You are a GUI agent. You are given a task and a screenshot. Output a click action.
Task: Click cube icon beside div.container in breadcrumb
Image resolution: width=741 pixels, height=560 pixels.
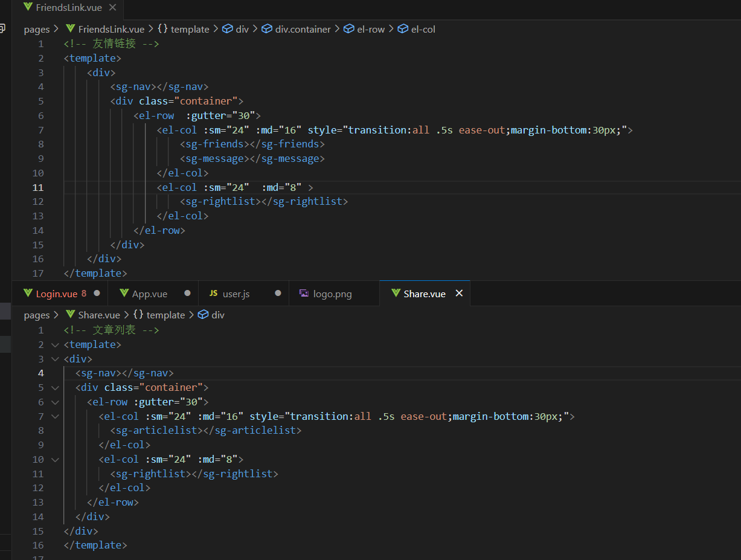pyautogui.click(x=266, y=29)
